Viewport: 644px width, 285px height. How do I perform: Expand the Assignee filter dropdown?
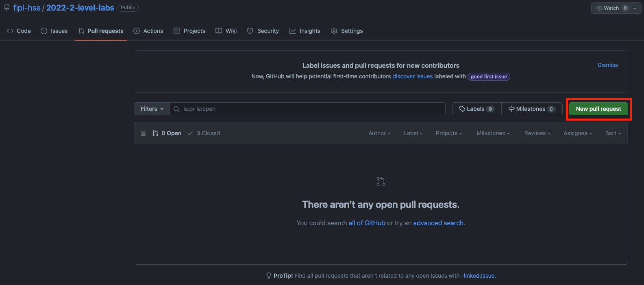tap(578, 133)
